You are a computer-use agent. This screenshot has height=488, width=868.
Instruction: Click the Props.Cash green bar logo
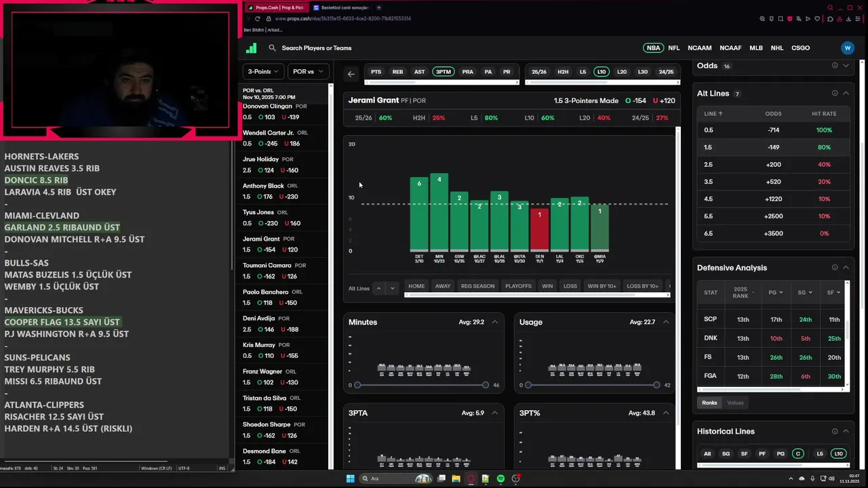point(251,48)
